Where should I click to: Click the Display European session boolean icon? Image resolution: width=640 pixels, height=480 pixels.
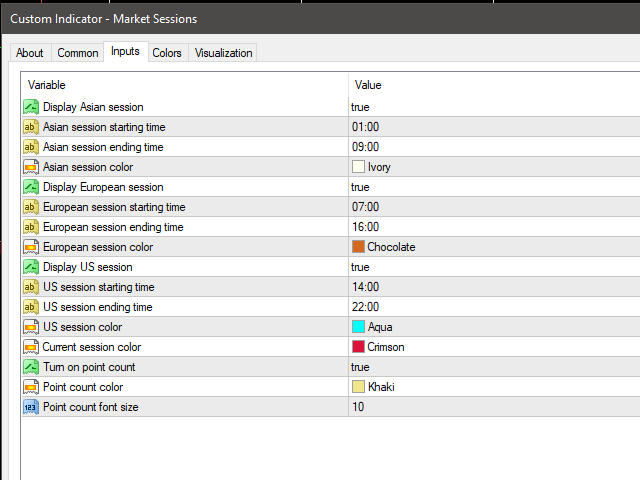pyautogui.click(x=31, y=187)
